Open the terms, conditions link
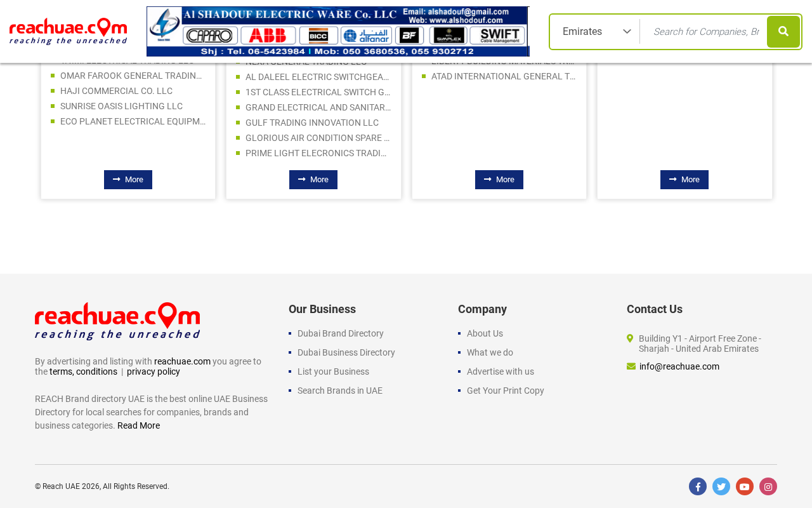 click(83, 371)
